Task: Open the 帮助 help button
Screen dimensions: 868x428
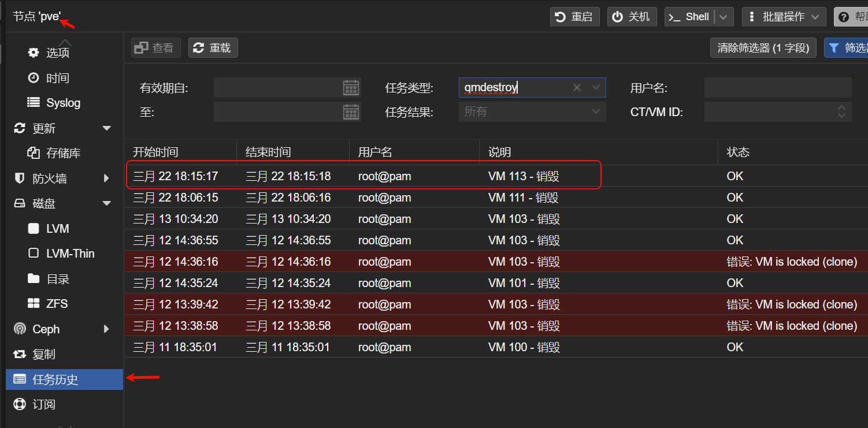Action: pos(852,17)
